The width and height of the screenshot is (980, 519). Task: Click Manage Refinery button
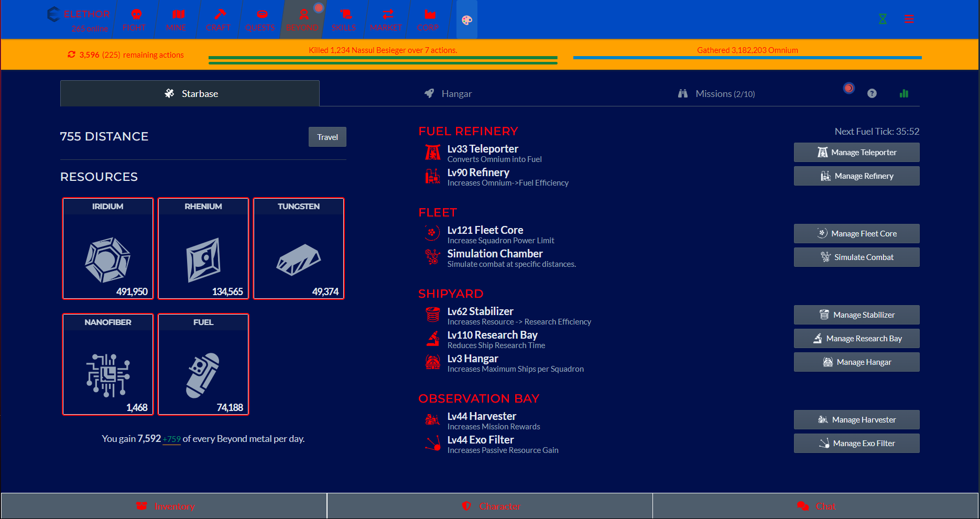[x=857, y=176]
